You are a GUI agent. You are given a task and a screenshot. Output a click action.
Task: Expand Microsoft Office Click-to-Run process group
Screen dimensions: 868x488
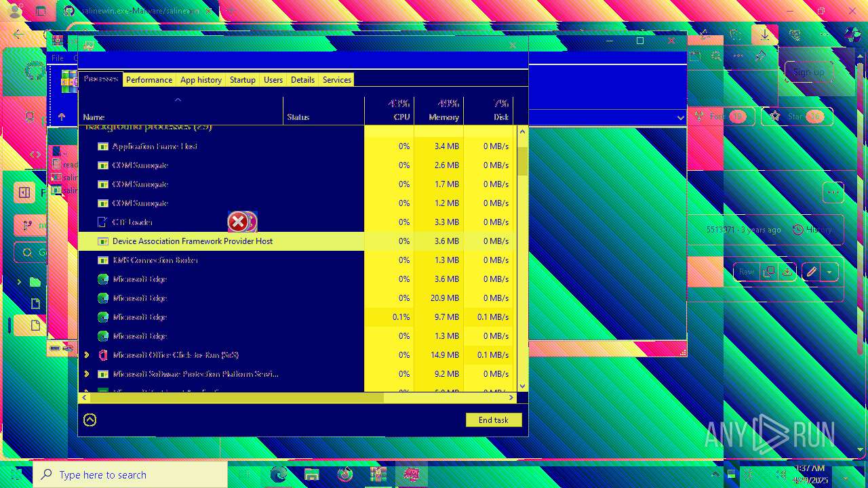click(x=86, y=354)
